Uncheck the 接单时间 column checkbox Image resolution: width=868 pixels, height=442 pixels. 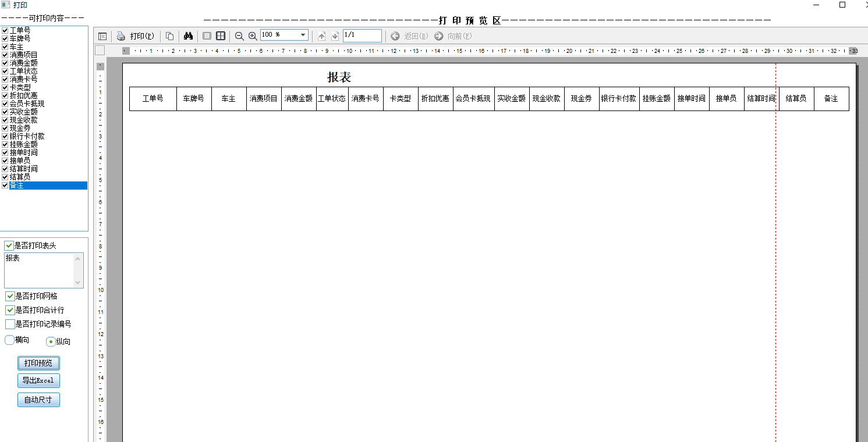pyautogui.click(x=5, y=152)
